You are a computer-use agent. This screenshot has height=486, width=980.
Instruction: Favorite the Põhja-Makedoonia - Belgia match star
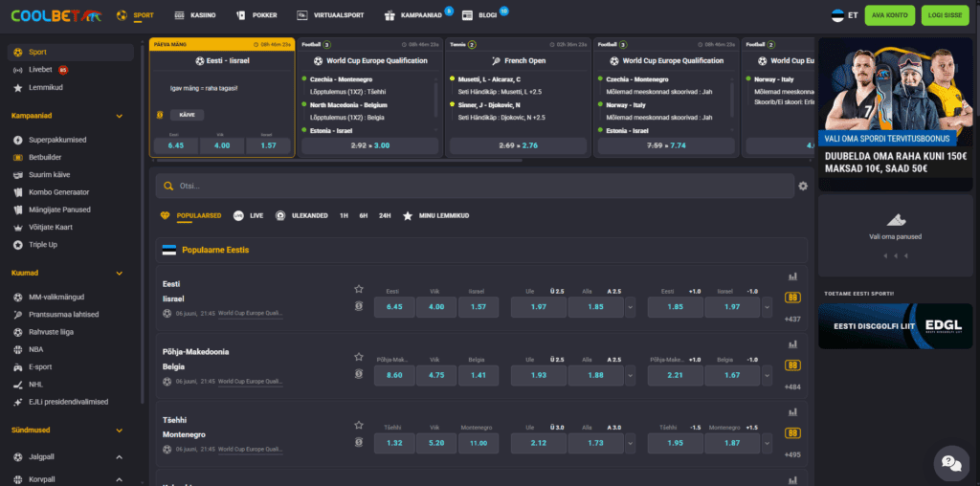point(359,357)
